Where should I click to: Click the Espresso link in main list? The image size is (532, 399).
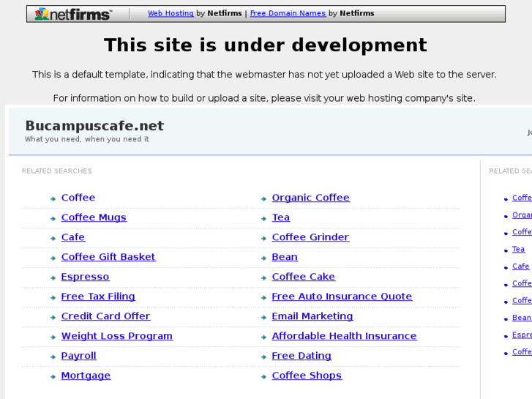pos(85,277)
